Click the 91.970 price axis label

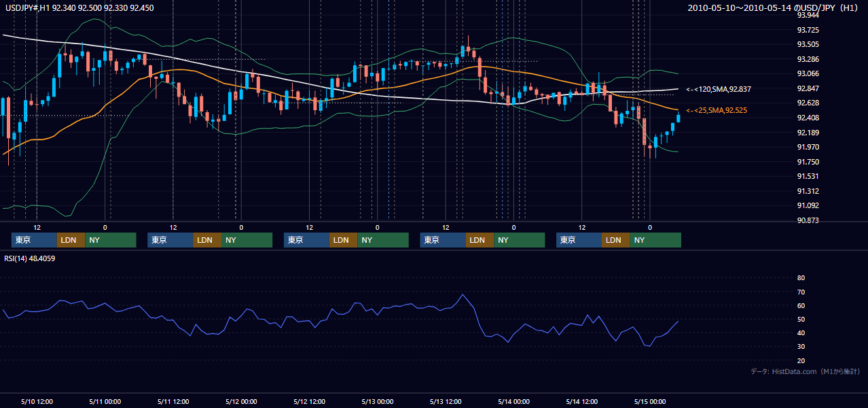(808, 147)
